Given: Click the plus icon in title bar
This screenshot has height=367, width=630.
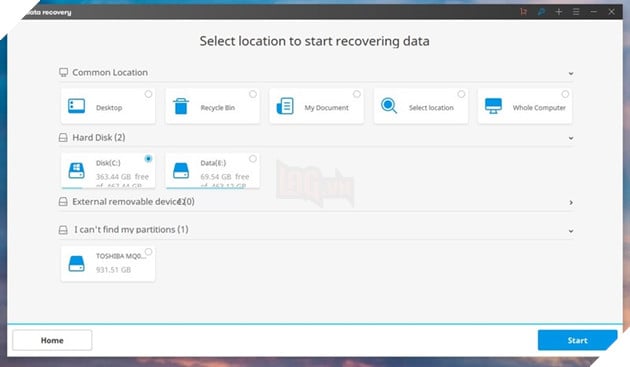Looking at the screenshot, I should point(558,12).
